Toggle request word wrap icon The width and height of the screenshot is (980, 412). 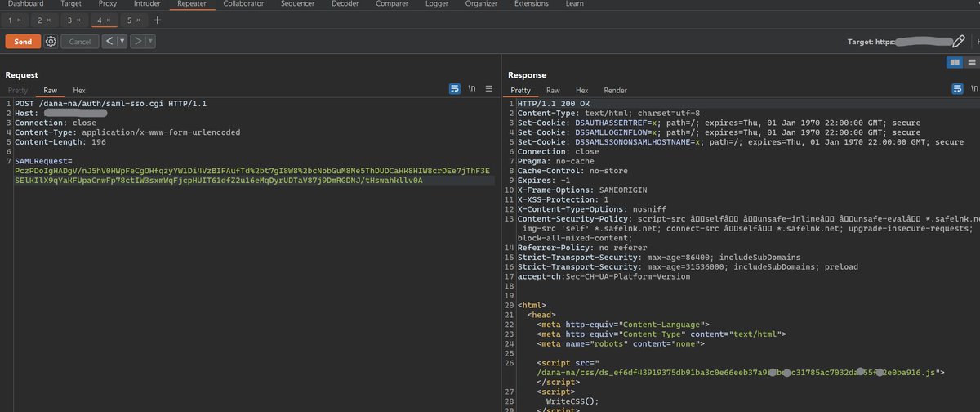(x=456, y=89)
